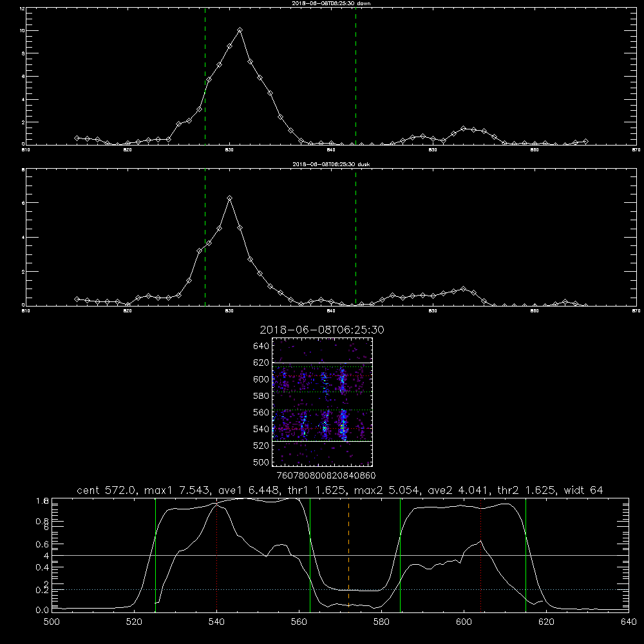Select the green solid line near 525

[x=155, y=554]
